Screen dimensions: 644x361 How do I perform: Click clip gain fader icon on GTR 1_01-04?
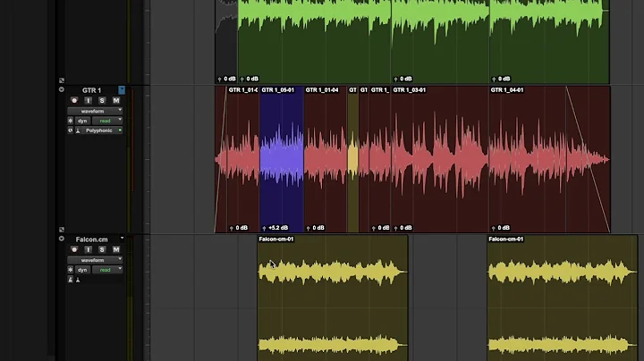(x=309, y=228)
